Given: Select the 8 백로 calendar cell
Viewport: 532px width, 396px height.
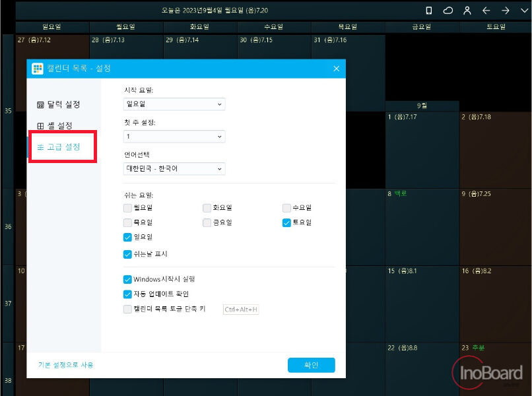Looking at the screenshot, I should point(422,226).
